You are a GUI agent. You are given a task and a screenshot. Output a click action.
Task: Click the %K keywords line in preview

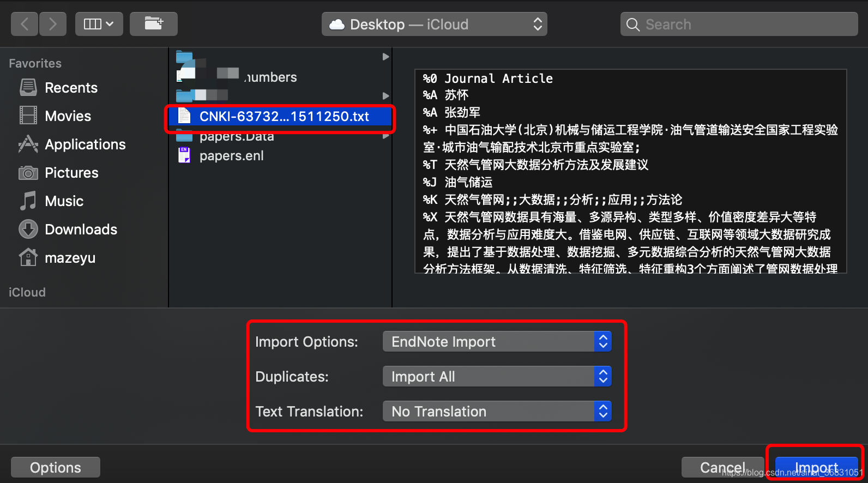click(552, 200)
